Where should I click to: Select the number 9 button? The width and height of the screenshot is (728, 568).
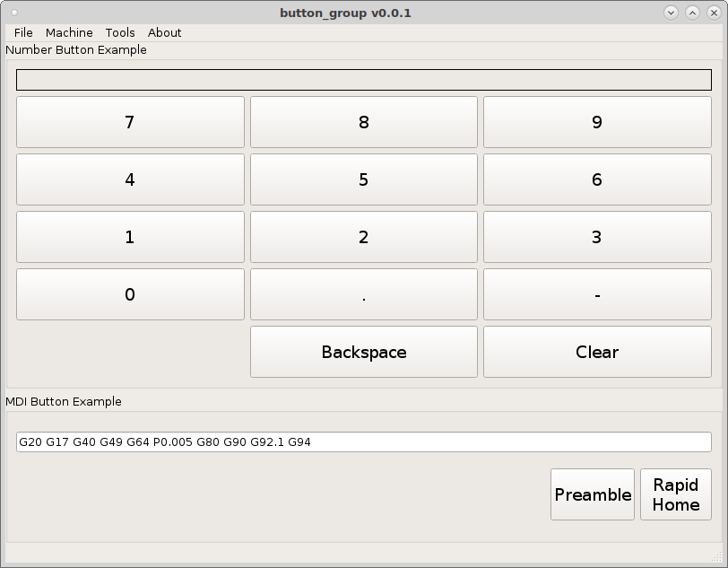click(597, 122)
